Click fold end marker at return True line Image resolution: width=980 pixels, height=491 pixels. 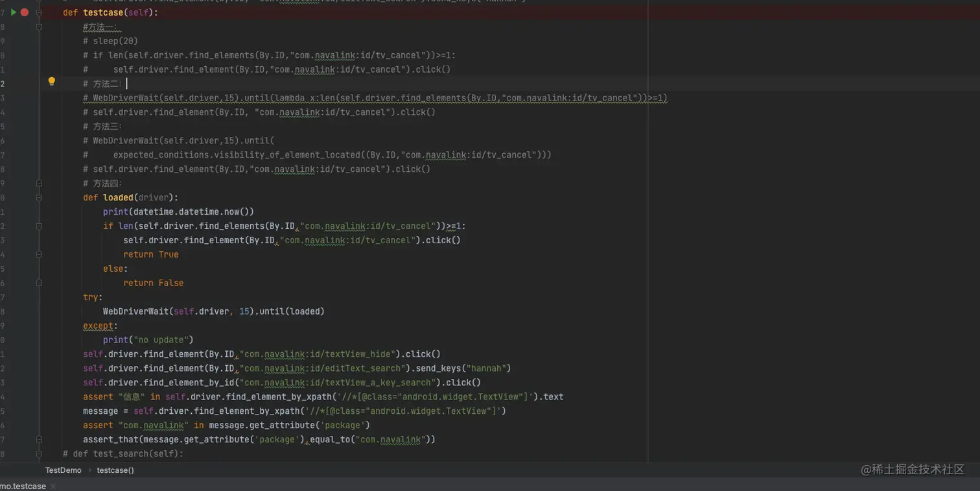click(x=39, y=254)
